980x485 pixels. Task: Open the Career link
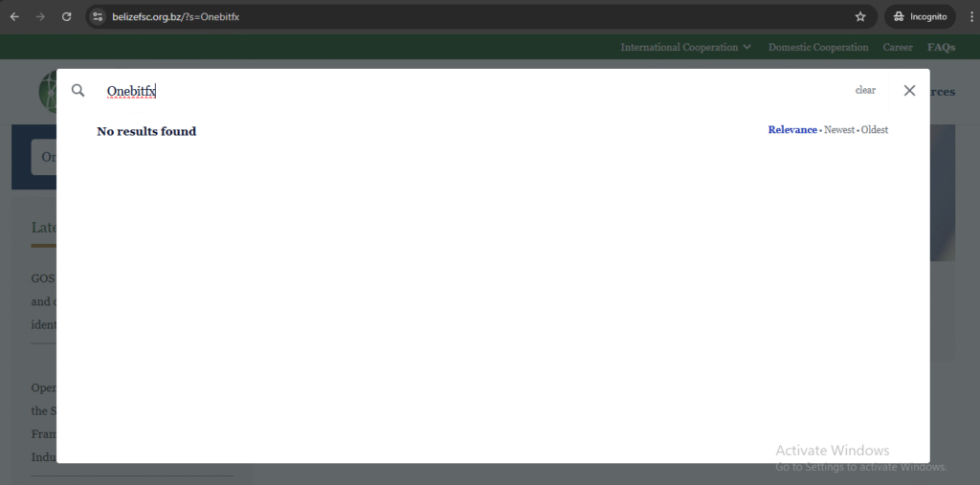[898, 48]
